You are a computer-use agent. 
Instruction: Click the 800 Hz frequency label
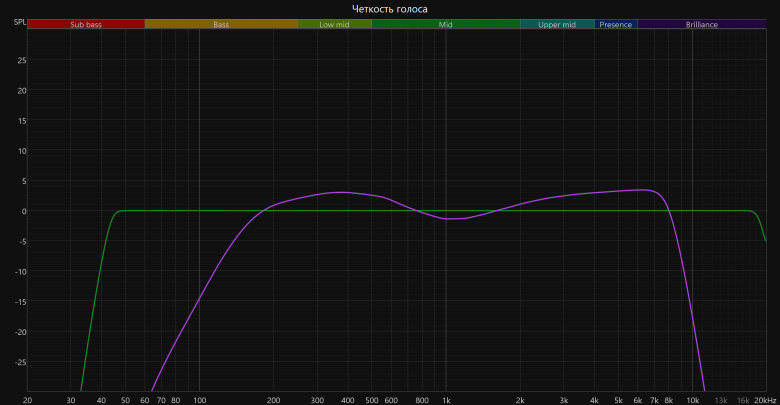(422, 400)
